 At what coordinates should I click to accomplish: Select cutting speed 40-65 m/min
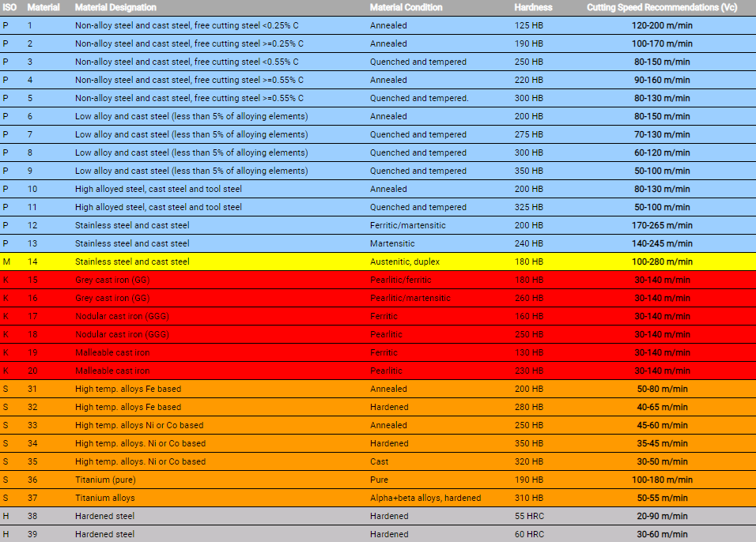click(662, 407)
